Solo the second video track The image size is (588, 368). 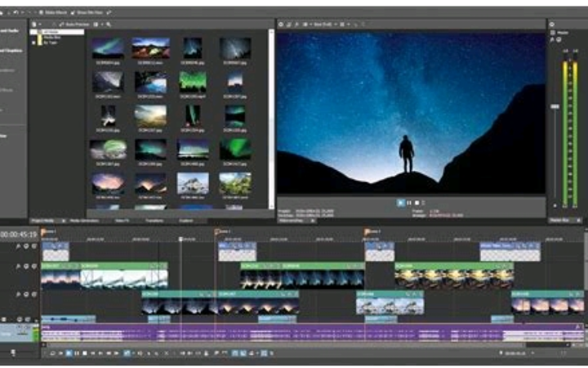34,267
